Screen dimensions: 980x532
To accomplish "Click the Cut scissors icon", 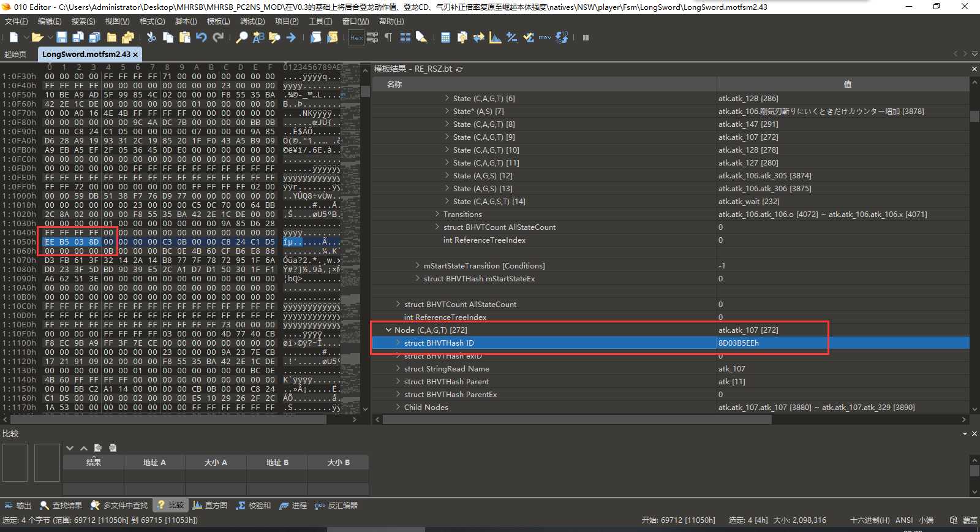I will [151, 37].
